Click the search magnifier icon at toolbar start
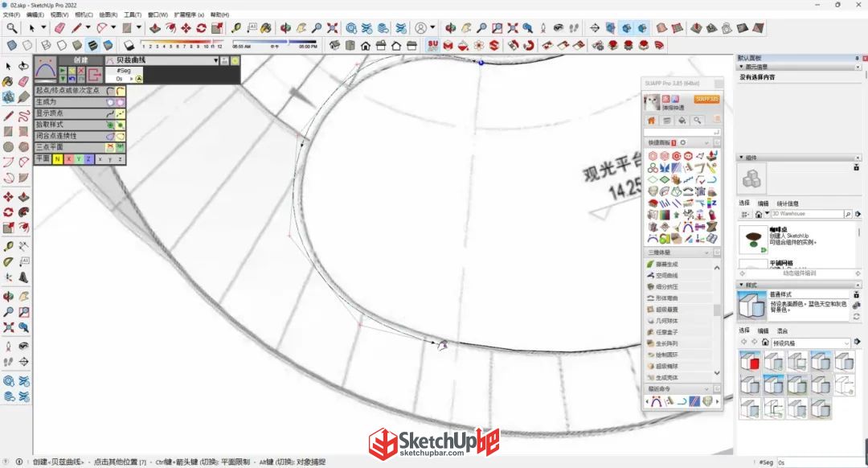The width and height of the screenshot is (868, 468). [11, 27]
